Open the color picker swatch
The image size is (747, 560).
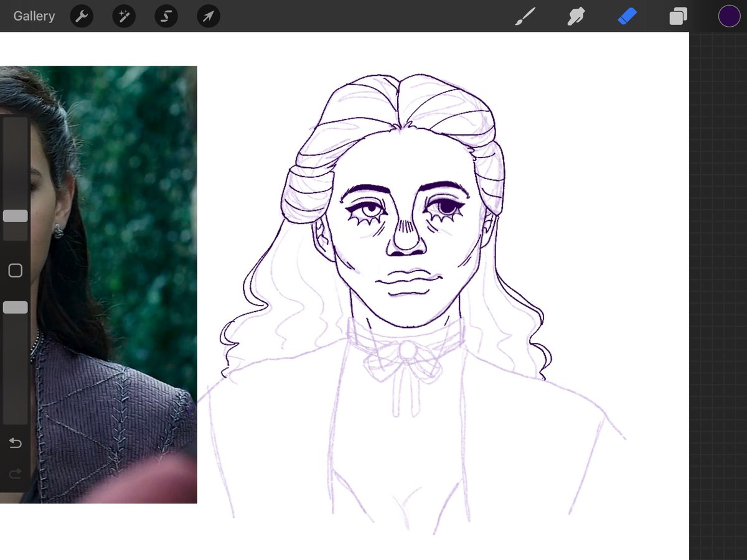pyautogui.click(x=729, y=16)
